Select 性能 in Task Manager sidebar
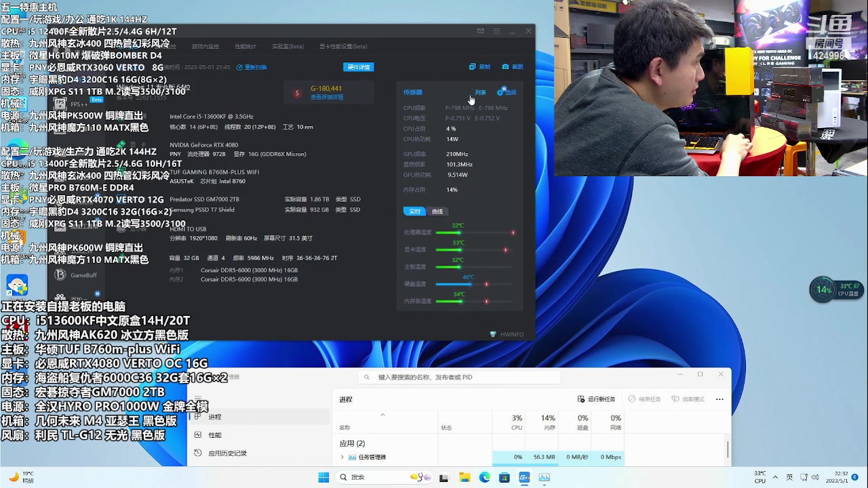Viewport: 868px width, 488px height. coord(260,435)
